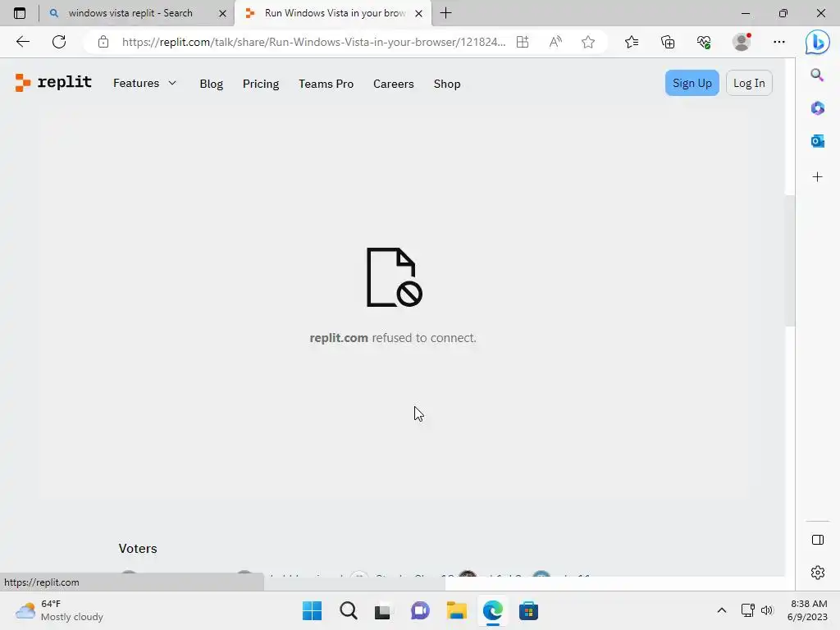Open Collections icon
Image resolution: width=840 pixels, height=630 pixels.
coord(668,42)
